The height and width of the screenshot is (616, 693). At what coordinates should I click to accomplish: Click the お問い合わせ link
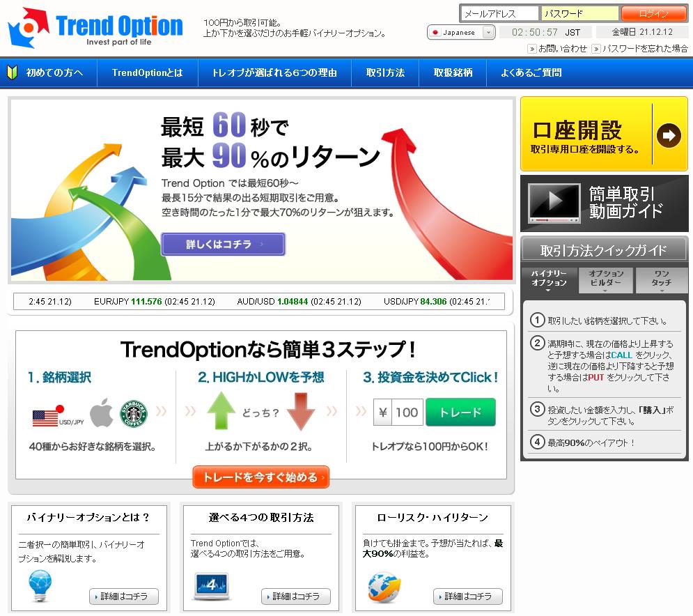coord(563,49)
